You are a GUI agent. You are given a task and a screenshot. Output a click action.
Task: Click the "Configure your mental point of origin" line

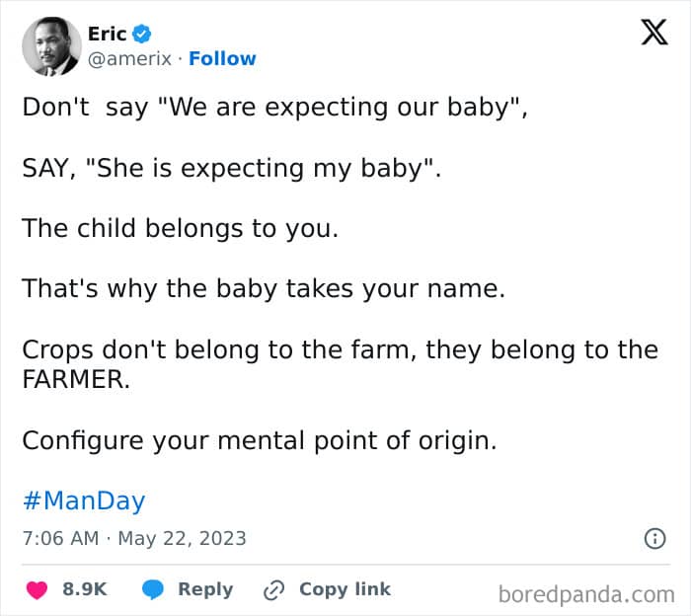[x=259, y=440]
